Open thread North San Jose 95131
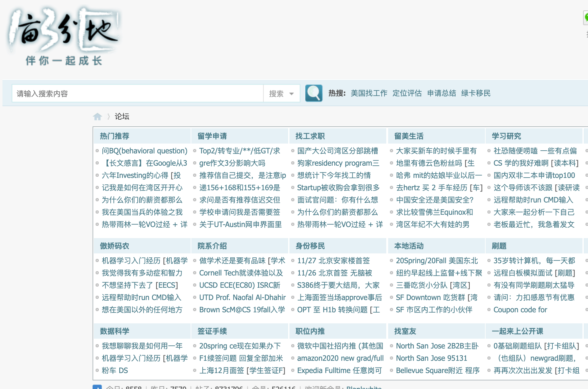 point(431,358)
